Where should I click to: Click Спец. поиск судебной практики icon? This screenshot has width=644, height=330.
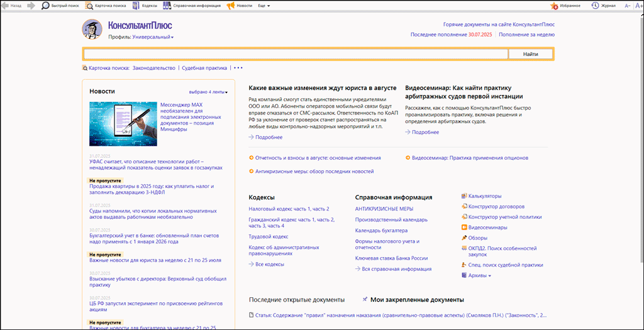pos(464,265)
